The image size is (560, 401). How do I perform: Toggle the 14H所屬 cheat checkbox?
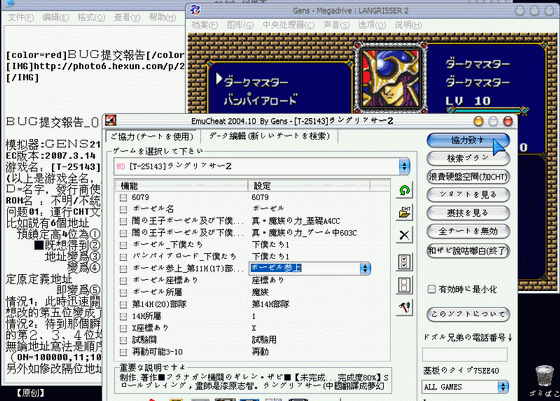[123, 317]
